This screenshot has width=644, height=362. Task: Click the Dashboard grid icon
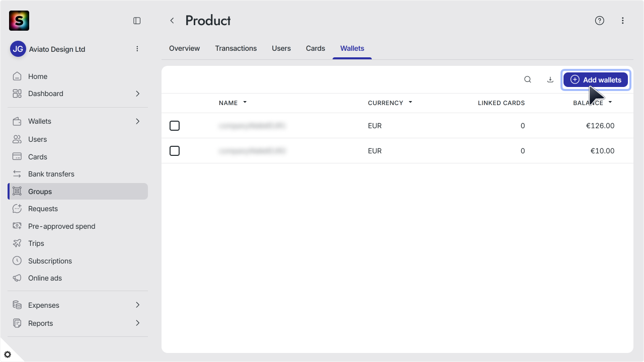point(17,94)
